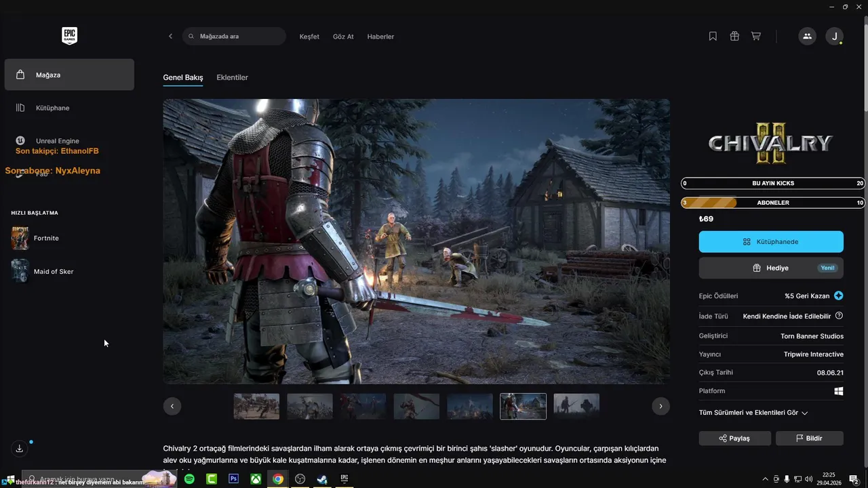The image size is (868, 488).
Task: Go back with the arrow beside search
Action: click(170, 37)
